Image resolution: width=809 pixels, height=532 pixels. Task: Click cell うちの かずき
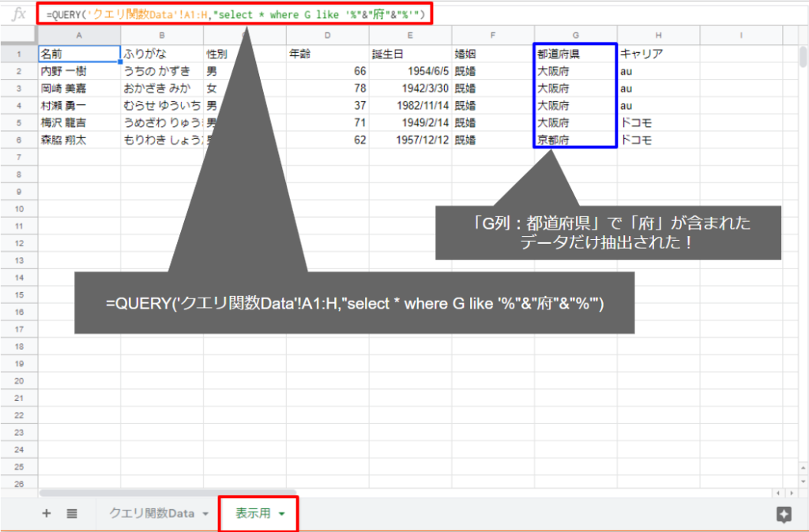click(162, 71)
